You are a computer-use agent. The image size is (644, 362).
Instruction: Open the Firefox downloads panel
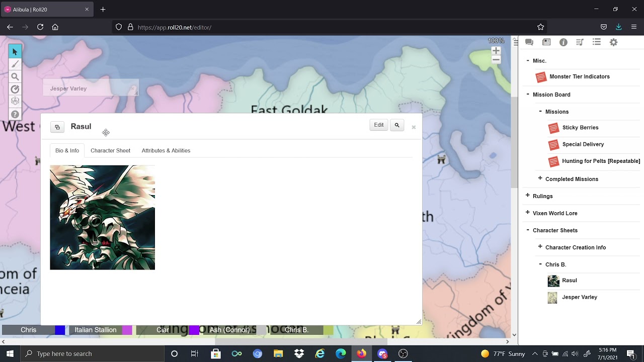pos(619,27)
